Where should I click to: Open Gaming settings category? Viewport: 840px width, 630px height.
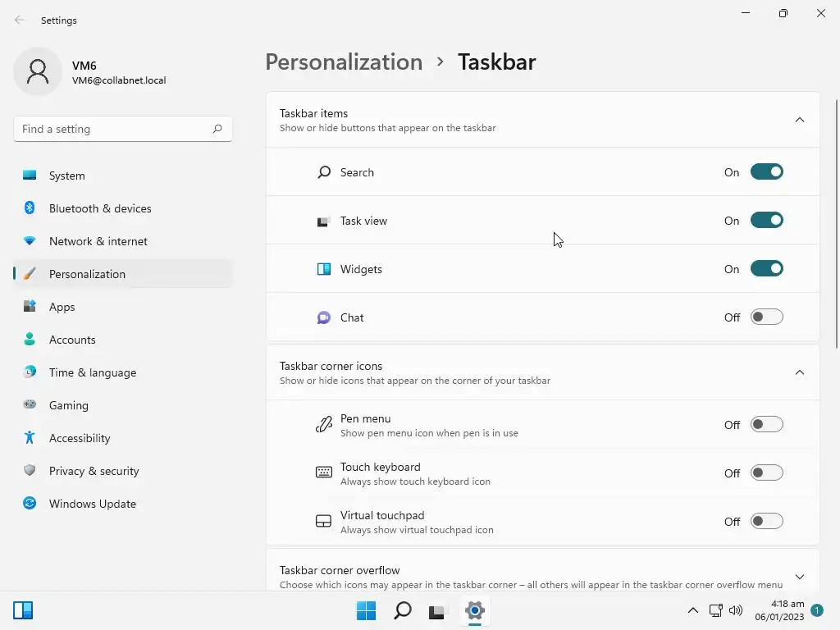coord(123,405)
